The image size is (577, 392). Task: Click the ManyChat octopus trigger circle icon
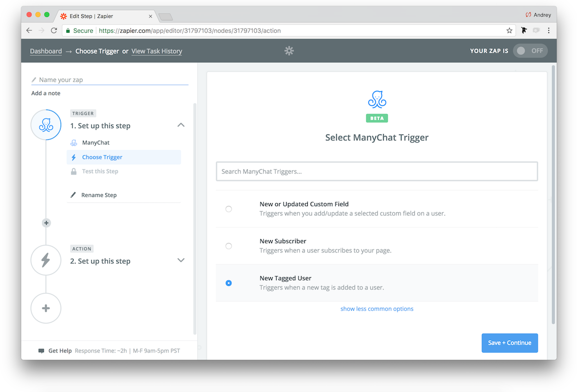[x=46, y=125]
